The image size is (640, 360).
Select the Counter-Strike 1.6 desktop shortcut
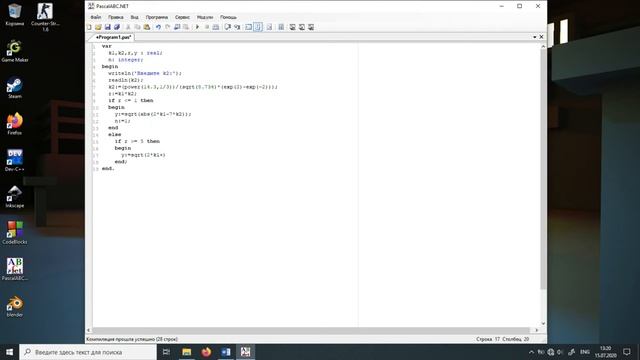[x=45, y=16]
